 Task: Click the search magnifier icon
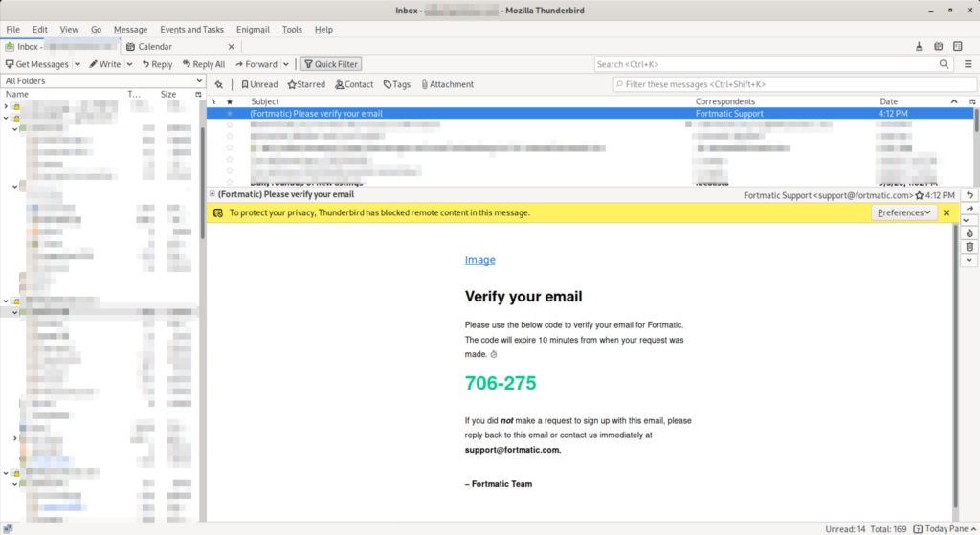tap(944, 64)
